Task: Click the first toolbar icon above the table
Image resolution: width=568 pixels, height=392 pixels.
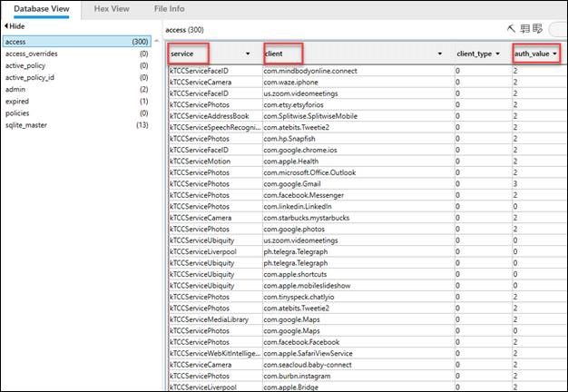Action: pyautogui.click(x=511, y=29)
